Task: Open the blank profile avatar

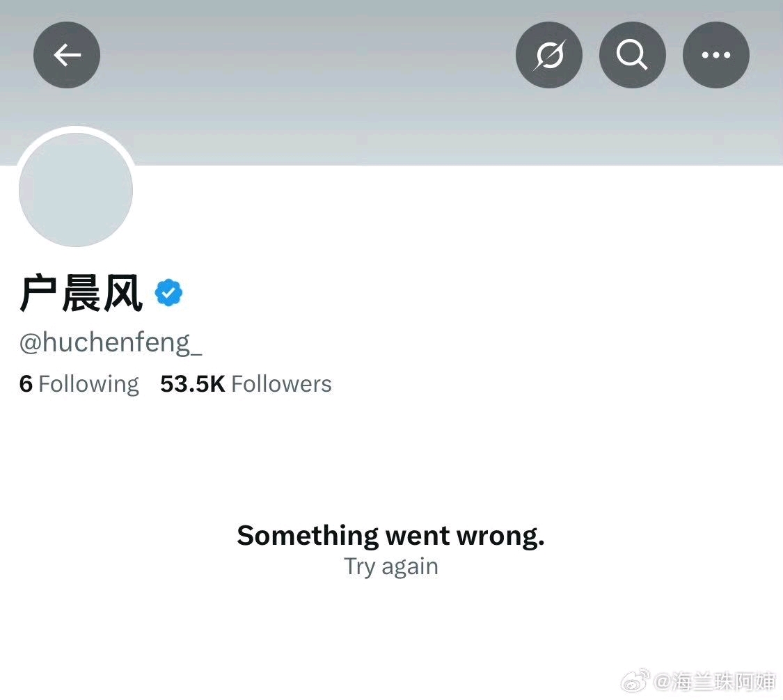Action: click(76, 190)
